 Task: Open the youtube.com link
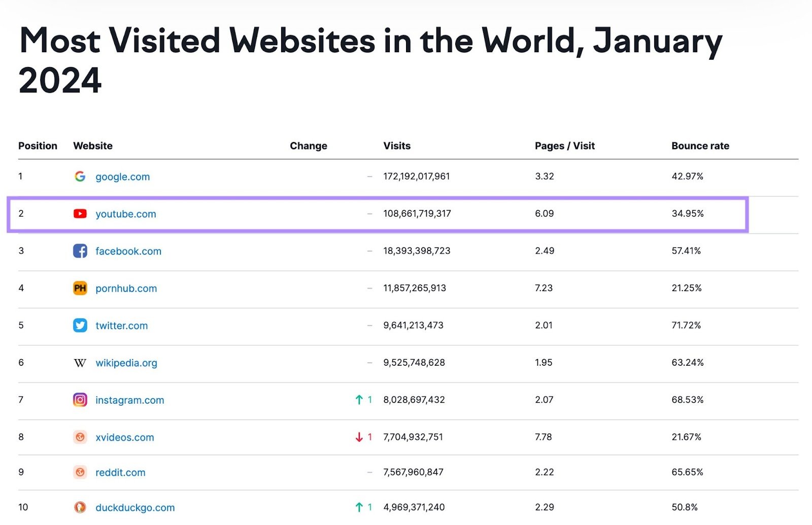(125, 214)
